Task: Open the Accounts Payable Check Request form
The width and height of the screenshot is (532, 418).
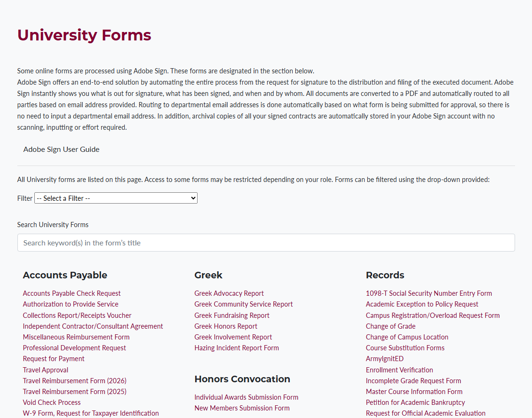Action: (x=71, y=293)
